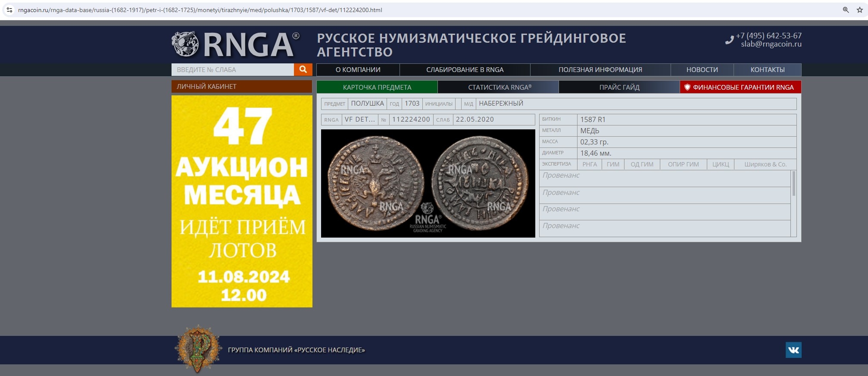Screen dimensions: 868x376
Task: Switch to ПРАЙС ГАЙД tab
Action: 619,87
